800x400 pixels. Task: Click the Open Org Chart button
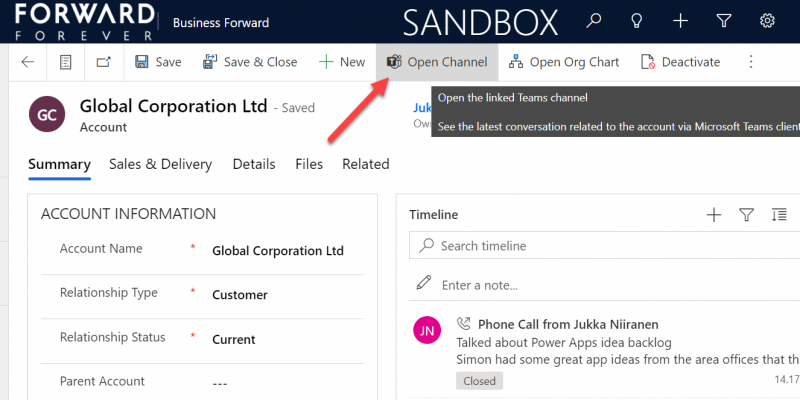564,62
